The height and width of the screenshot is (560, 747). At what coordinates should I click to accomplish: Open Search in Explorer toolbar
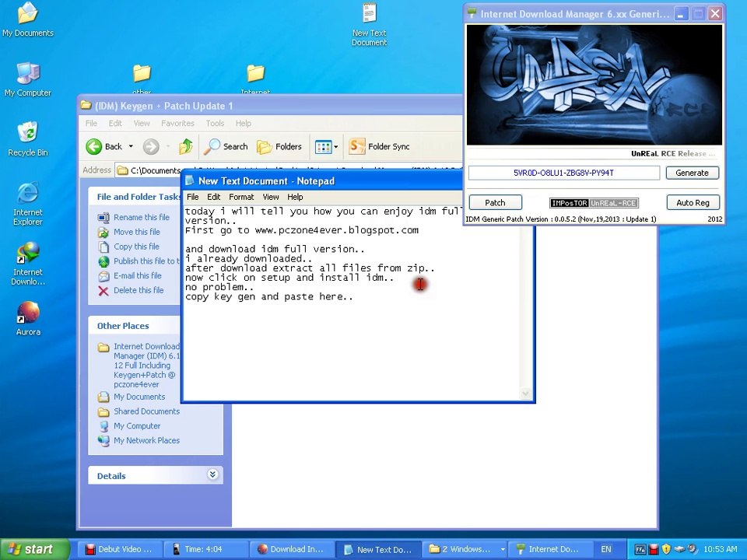[226, 146]
